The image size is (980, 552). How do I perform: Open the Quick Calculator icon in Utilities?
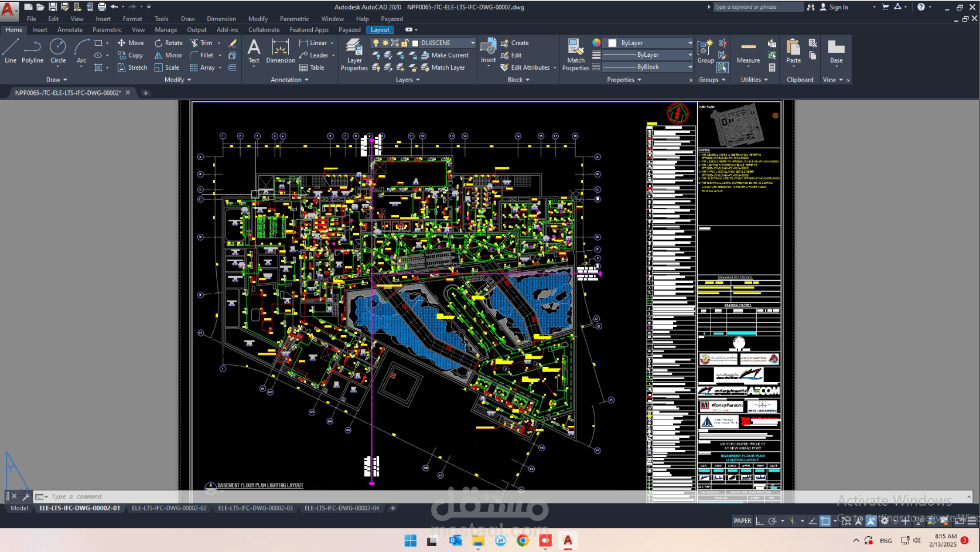(x=772, y=67)
